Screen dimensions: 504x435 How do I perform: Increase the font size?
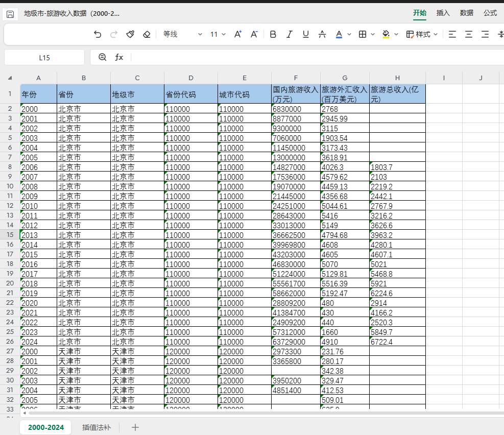(237, 34)
